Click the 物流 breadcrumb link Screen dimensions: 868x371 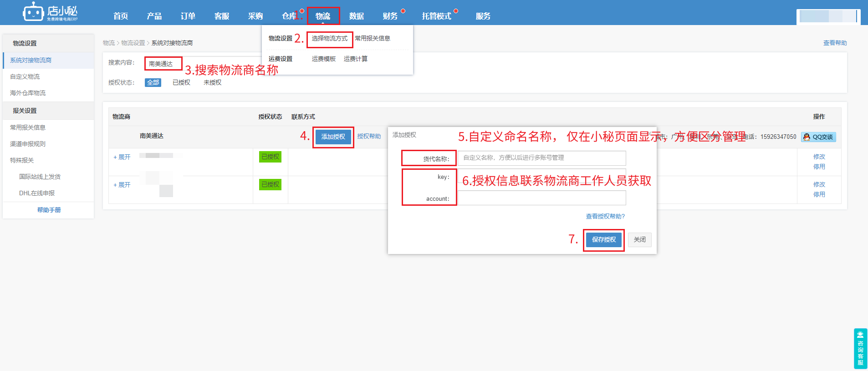(109, 43)
